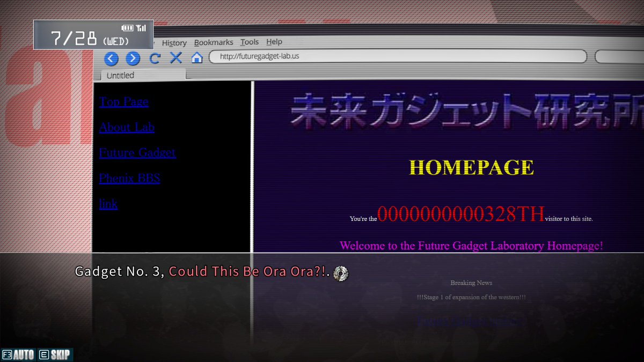This screenshot has height=362, width=644.
Task: Click the 0000000000328TH visitor counter
Action: pos(461,213)
